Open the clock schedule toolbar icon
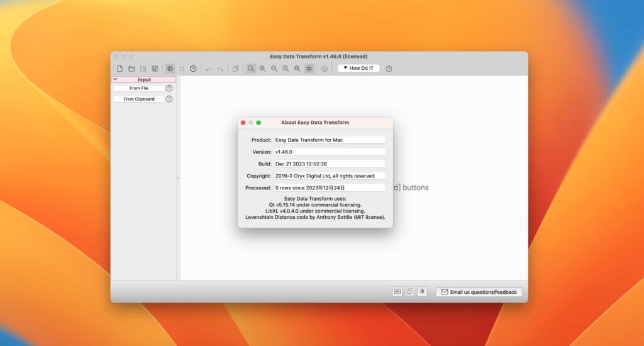The image size is (644, 346). click(x=193, y=69)
